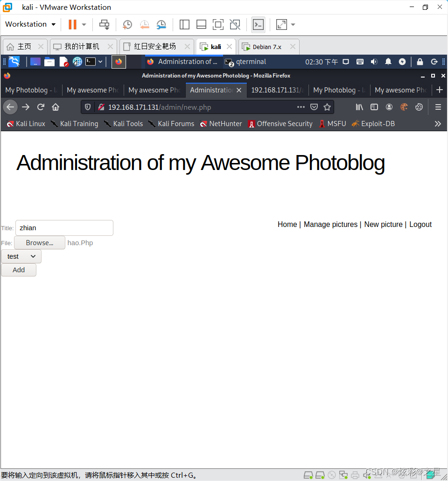Open the Firefox library icon
Image resolution: width=448 pixels, height=481 pixels.
(359, 107)
